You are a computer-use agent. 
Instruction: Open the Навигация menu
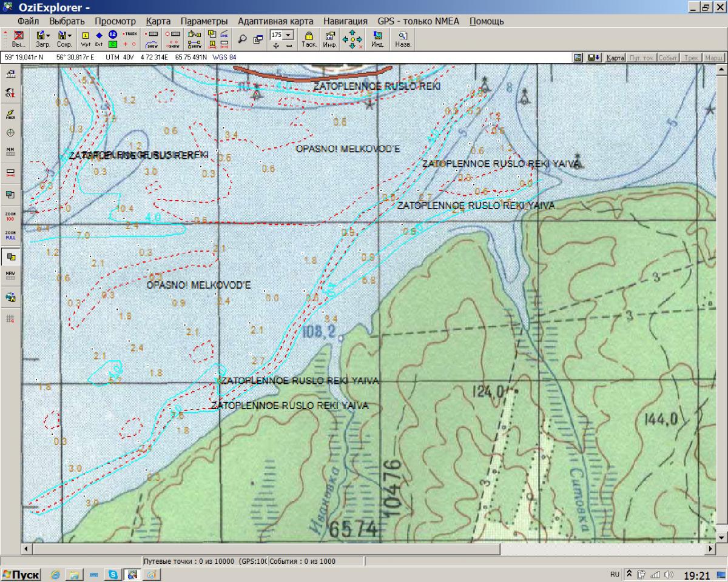click(345, 21)
